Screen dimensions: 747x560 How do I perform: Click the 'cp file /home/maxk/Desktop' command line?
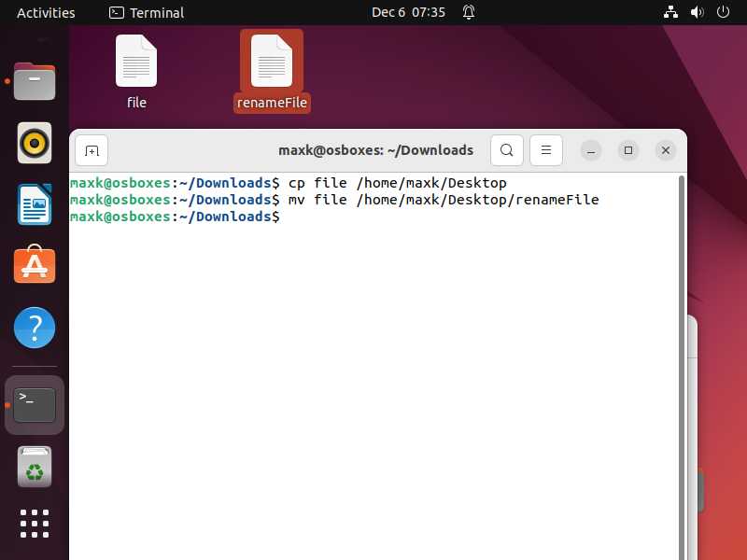(289, 183)
